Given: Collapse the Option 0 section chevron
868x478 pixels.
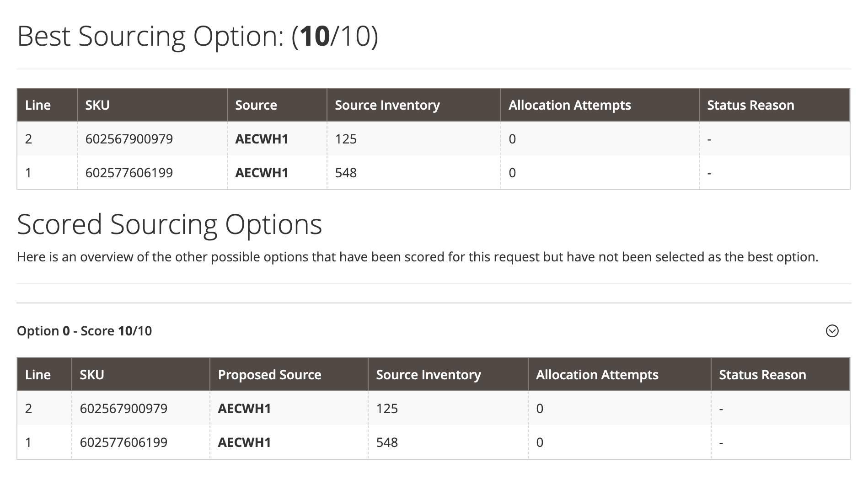Looking at the screenshot, I should click(x=832, y=331).
